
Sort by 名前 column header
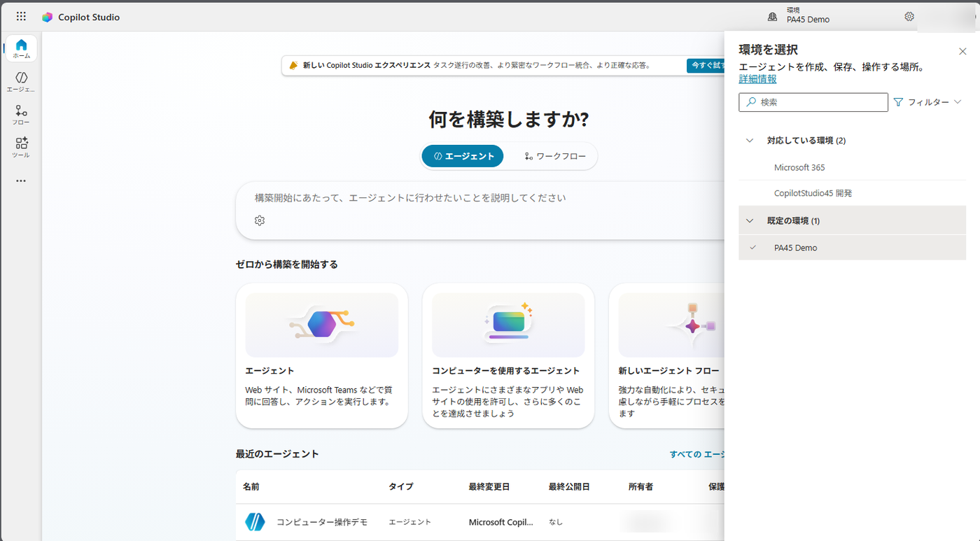pos(251,486)
